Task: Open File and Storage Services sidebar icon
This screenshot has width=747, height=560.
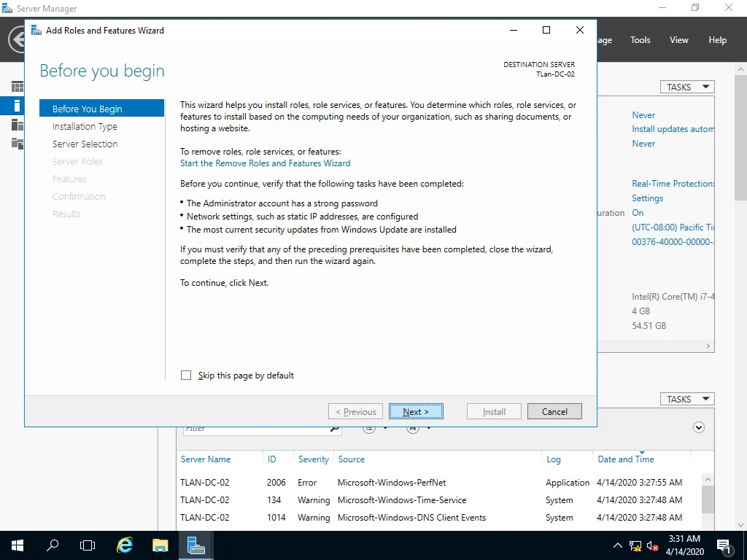Action: (18, 143)
